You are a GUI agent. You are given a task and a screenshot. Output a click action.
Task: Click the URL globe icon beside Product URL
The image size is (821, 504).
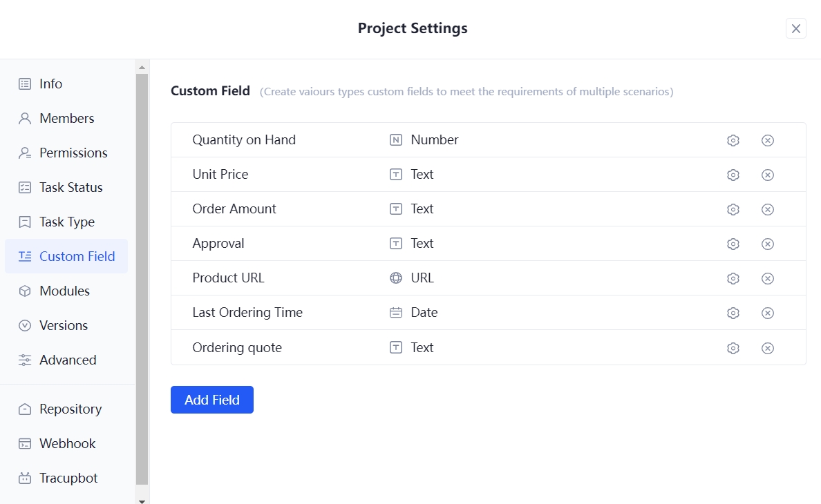[x=395, y=278]
